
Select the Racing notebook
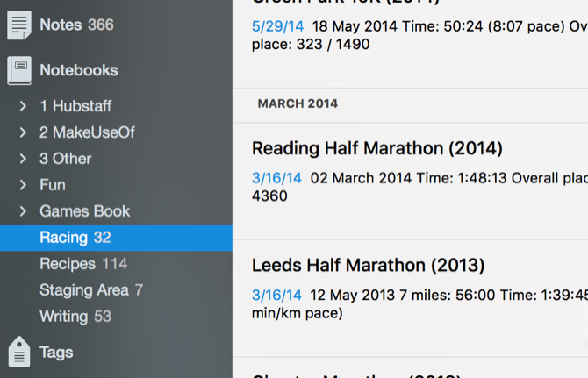75,238
